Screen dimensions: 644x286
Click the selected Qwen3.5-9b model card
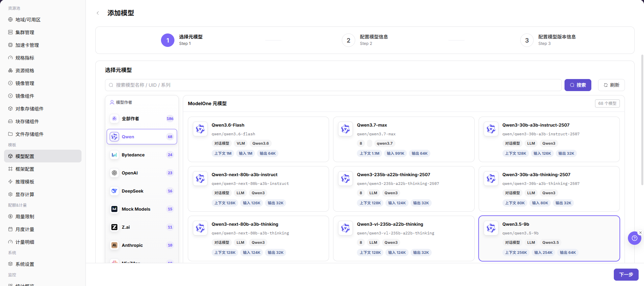(x=549, y=238)
